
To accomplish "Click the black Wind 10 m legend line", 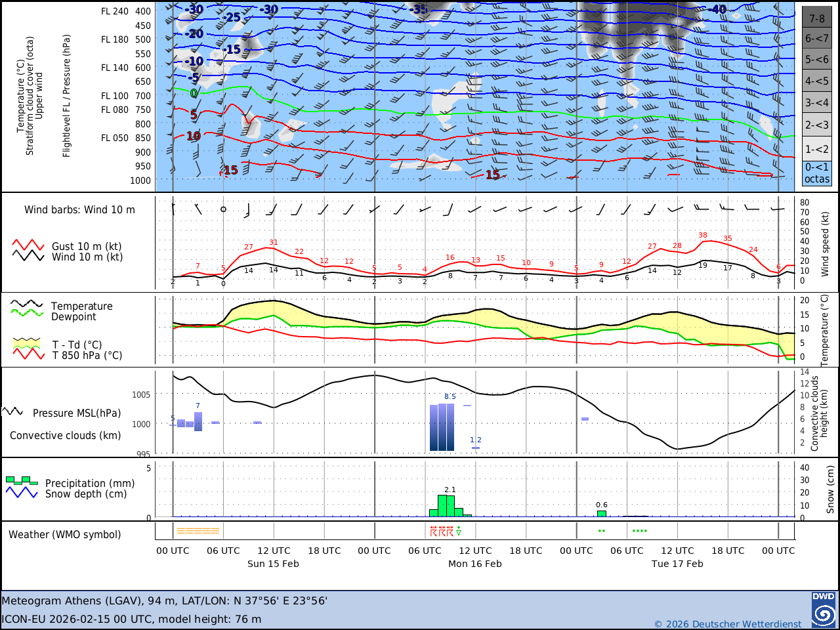I will click(x=28, y=256).
